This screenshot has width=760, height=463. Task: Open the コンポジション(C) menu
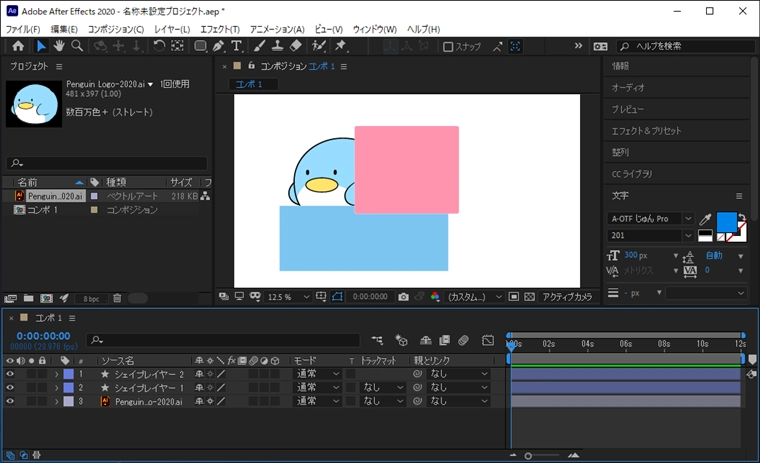click(x=116, y=29)
